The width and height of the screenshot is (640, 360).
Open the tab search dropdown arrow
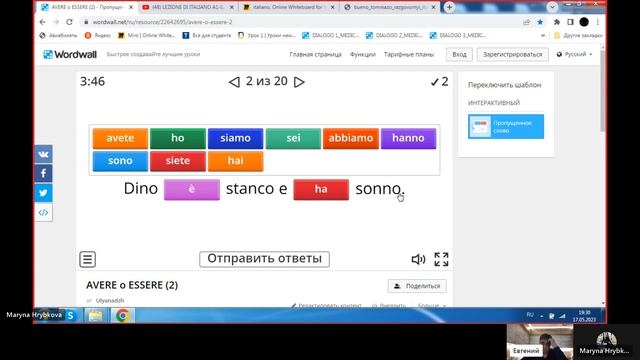pos(552,7)
